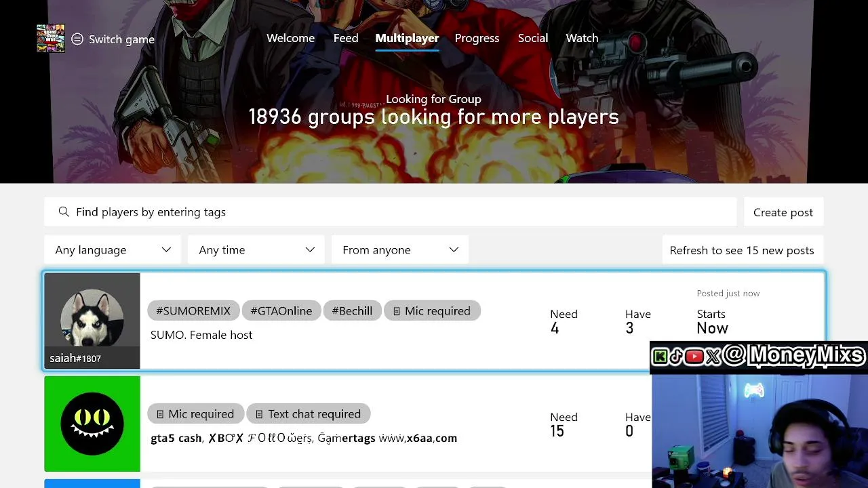Click the Text chat required tag
868x488 pixels.
click(x=309, y=414)
